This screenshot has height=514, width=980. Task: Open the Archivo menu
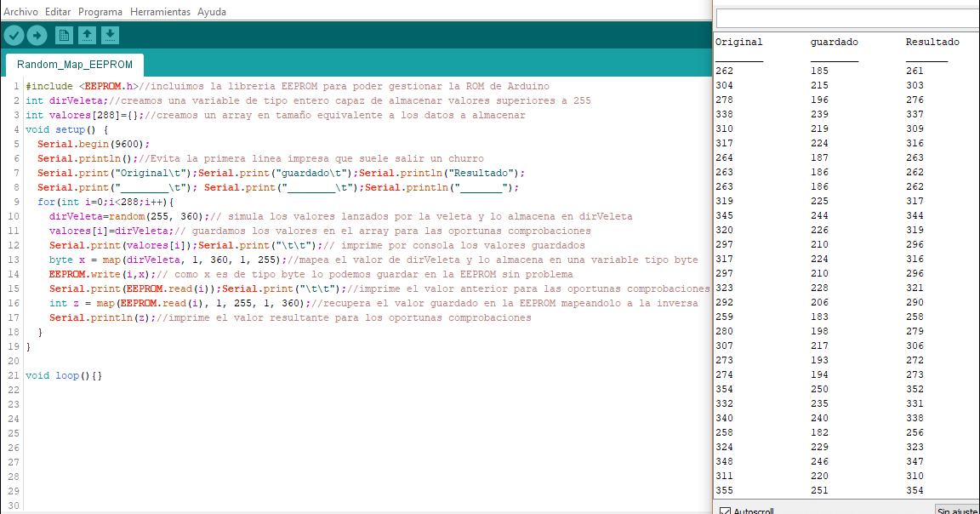click(x=20, y=11)
